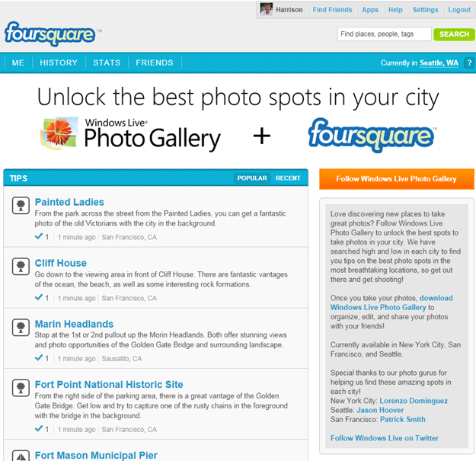Screen dimensions: 476x461
Task: Click the Follow Windows Live Photo Gallery button
Action: tap(396, 179)
